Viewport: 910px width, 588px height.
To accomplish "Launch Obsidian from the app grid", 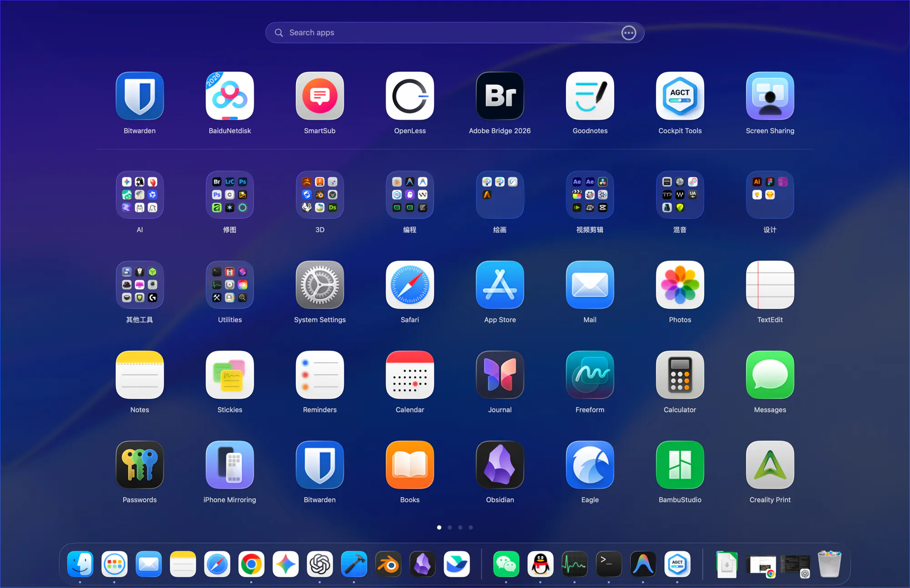I will [500, 465].
